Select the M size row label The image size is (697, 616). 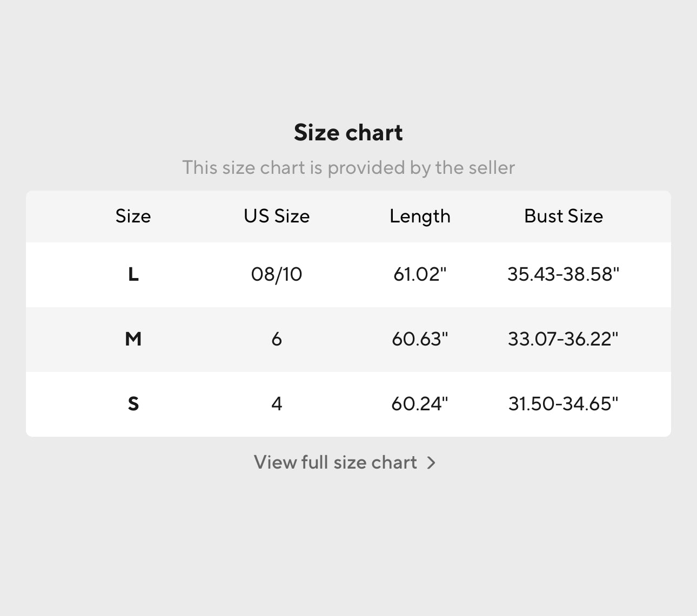coord(133,339)
